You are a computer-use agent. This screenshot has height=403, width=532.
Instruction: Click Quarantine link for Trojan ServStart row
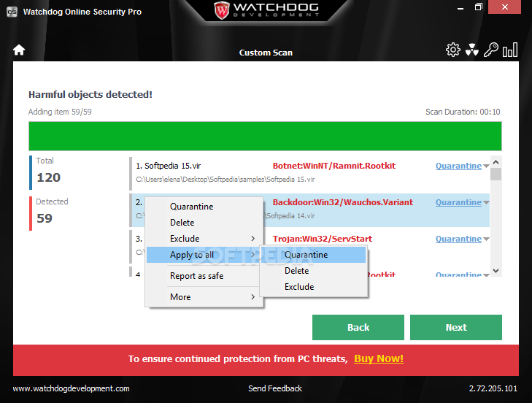point(458,239)
